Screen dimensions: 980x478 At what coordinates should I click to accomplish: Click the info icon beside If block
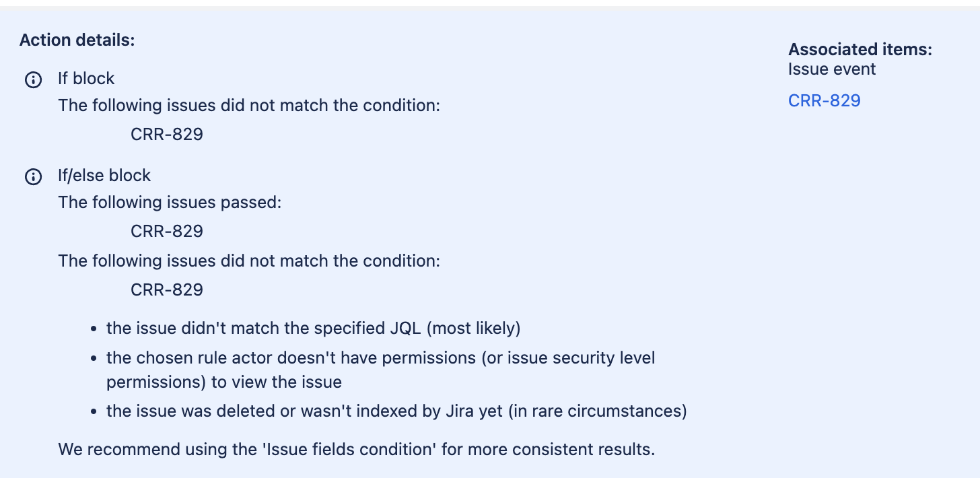33,79
